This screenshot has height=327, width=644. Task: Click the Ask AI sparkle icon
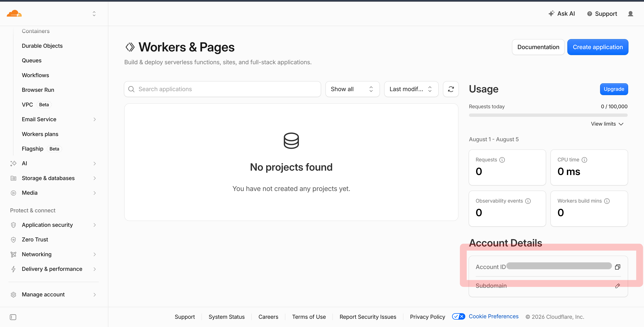click(x=551, y=13)
